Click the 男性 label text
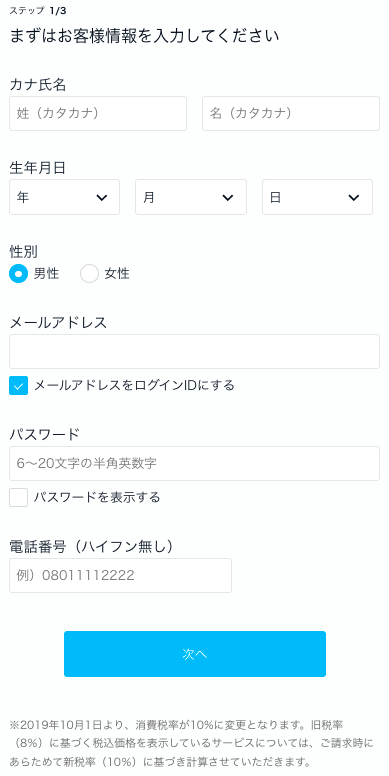The width and height of the screenshot is (389, 776). (46, 274)
